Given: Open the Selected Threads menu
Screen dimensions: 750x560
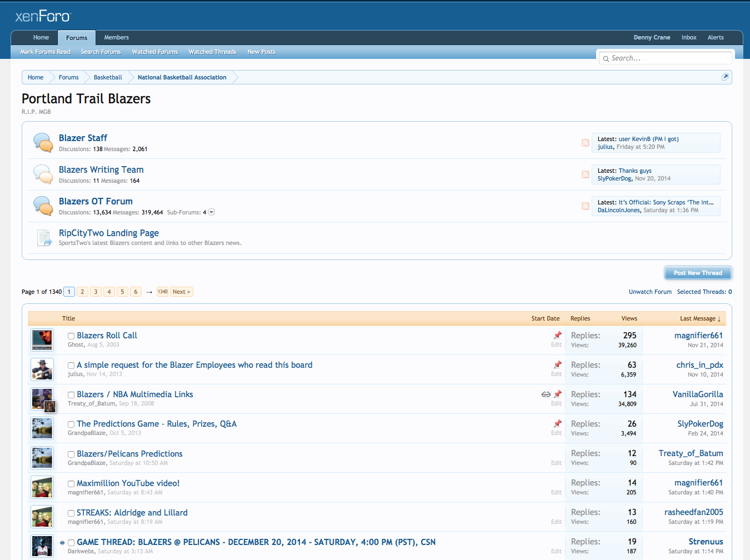Looking at the screenshot, I should (x=704, y=292).
